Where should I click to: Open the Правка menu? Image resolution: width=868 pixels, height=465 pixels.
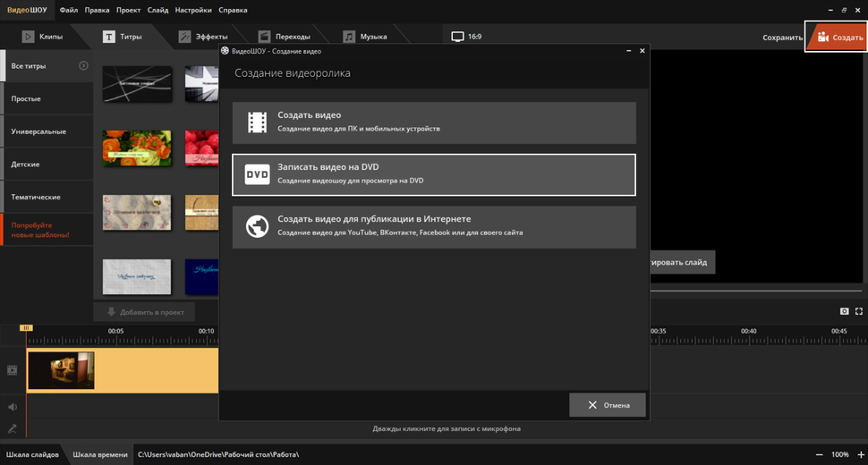click(x=97, y=10)
